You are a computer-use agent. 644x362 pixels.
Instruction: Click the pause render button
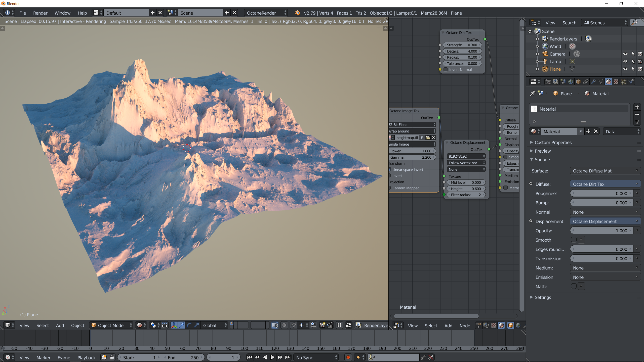pos(339,325)
